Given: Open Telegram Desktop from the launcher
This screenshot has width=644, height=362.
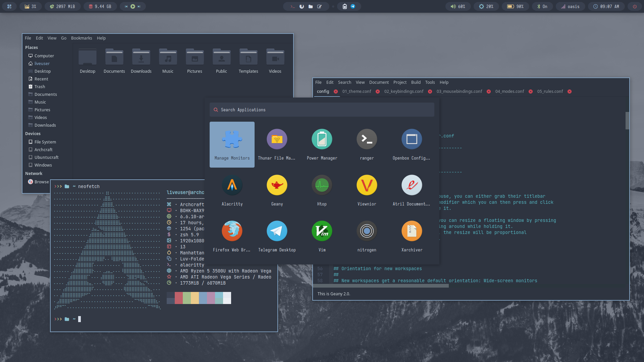Looking at the screenshot, I should point(277,231).
